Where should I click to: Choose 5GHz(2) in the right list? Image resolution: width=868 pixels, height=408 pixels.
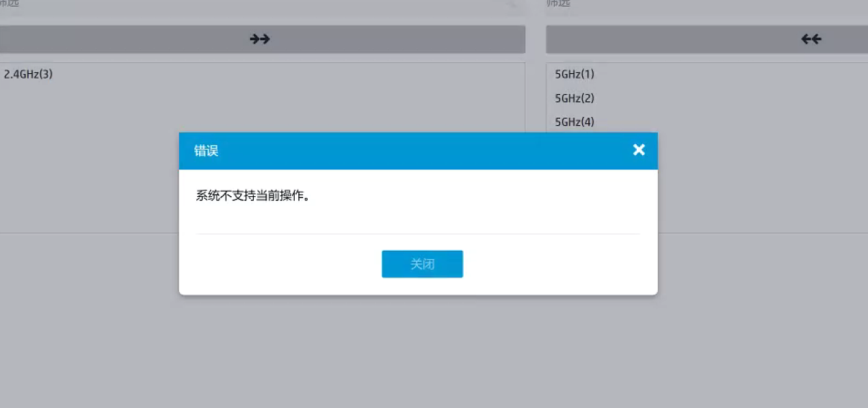[575, 98]
